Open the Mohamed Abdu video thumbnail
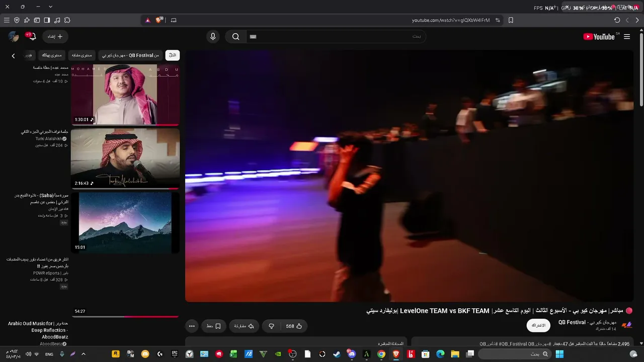 tap(125, 95)
